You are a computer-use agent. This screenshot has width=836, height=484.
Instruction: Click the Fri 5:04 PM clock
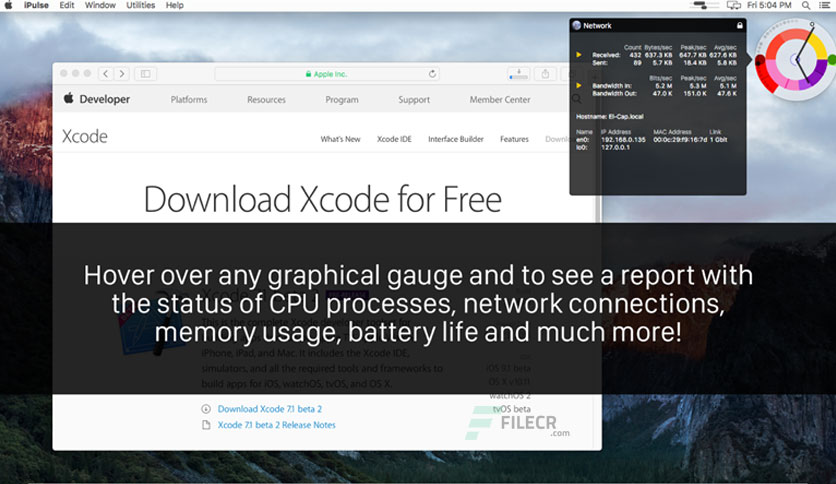[769, 5]
